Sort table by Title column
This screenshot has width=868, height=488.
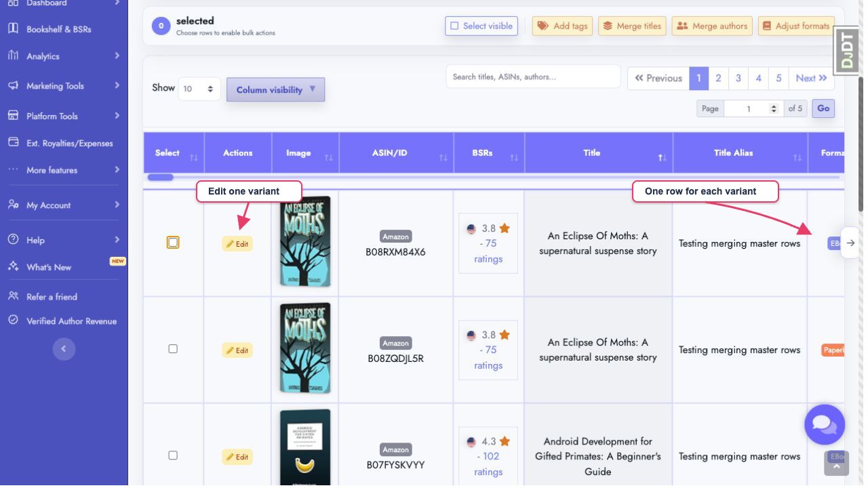[x=599, y=152]
